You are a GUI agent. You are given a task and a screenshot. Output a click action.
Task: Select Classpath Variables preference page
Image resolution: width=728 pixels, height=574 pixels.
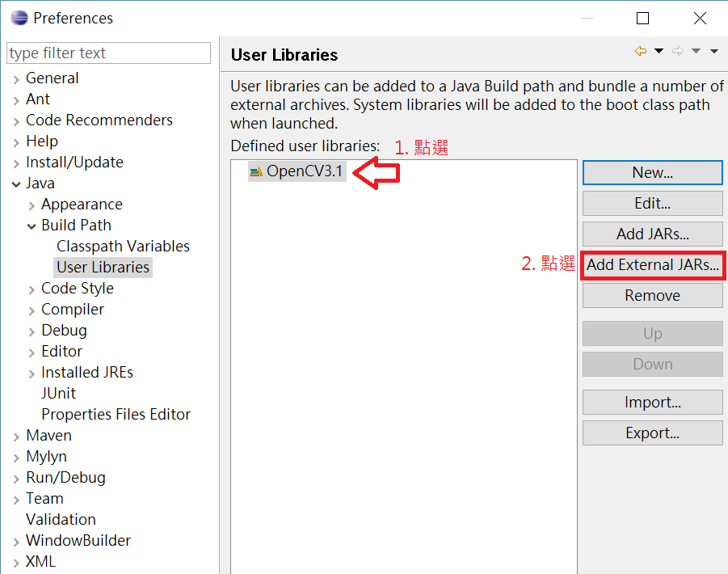point(123,246)
